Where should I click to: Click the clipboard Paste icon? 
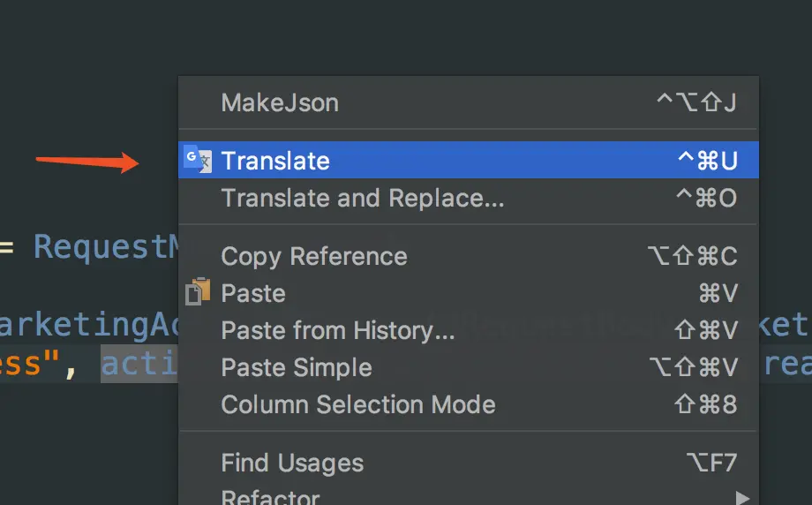pyautogui.click(x=198, y=292)
